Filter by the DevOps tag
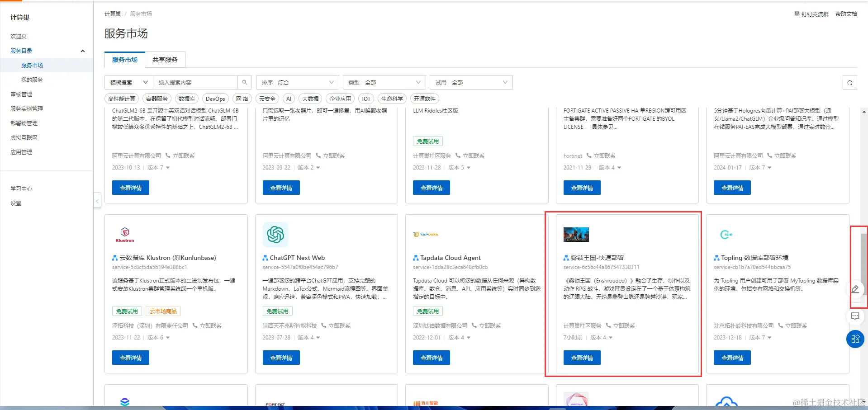 pos(215,99)
